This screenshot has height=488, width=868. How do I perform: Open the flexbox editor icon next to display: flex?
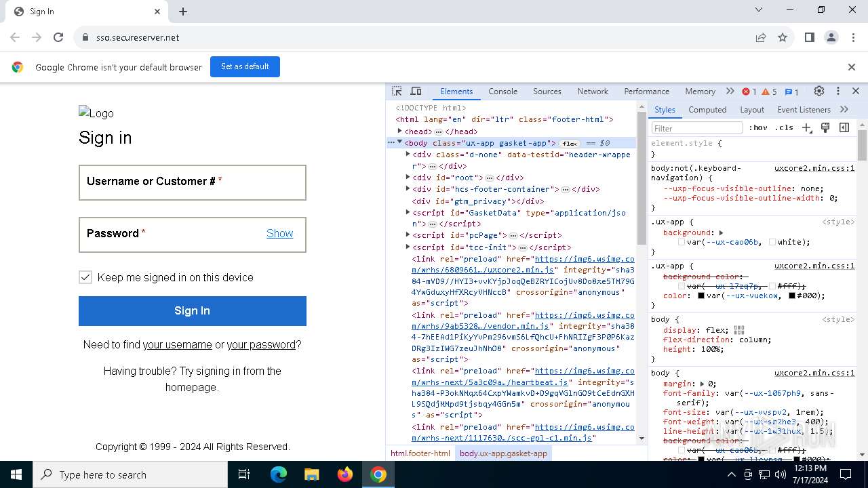tap(739, 330)
